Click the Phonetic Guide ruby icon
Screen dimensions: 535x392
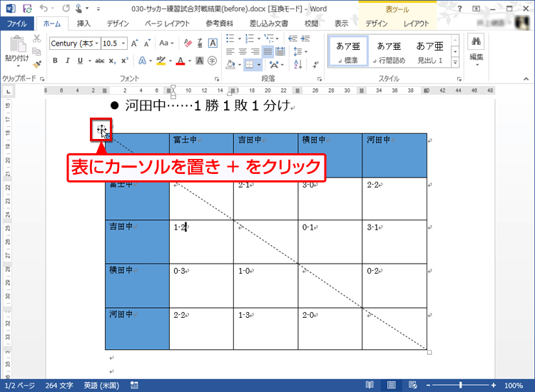click(x=200, y=43)
